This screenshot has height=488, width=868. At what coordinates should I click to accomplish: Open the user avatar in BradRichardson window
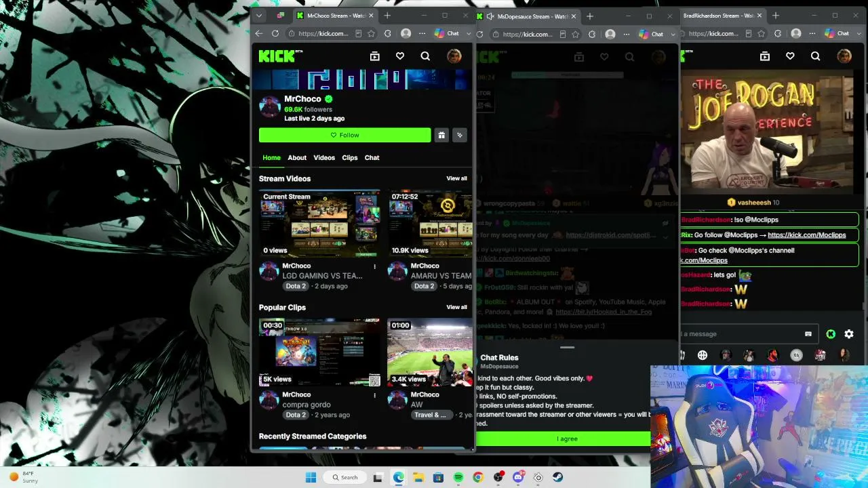844,56
